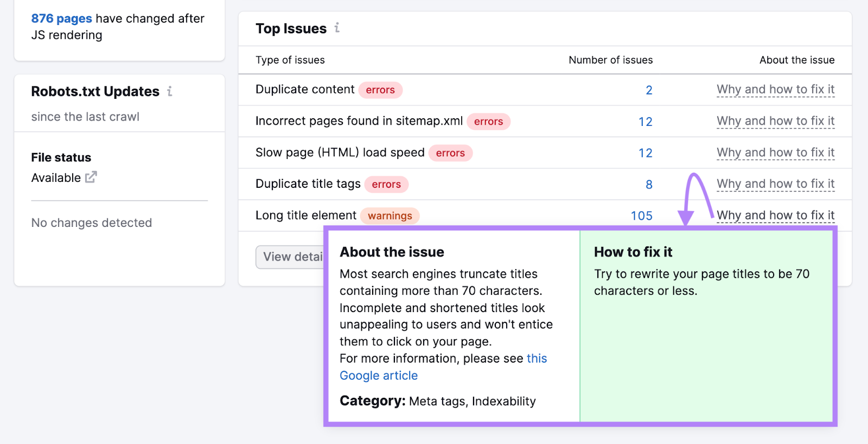
Task: Select 'Incorrect pages found in sitemap.xml' text
Action: [x=359, y=121]
